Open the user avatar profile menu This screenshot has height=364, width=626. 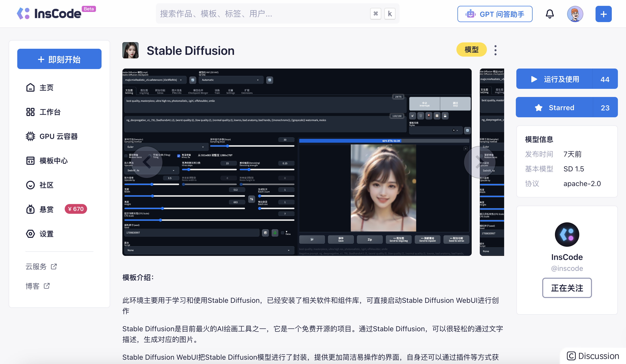point(575,14)
